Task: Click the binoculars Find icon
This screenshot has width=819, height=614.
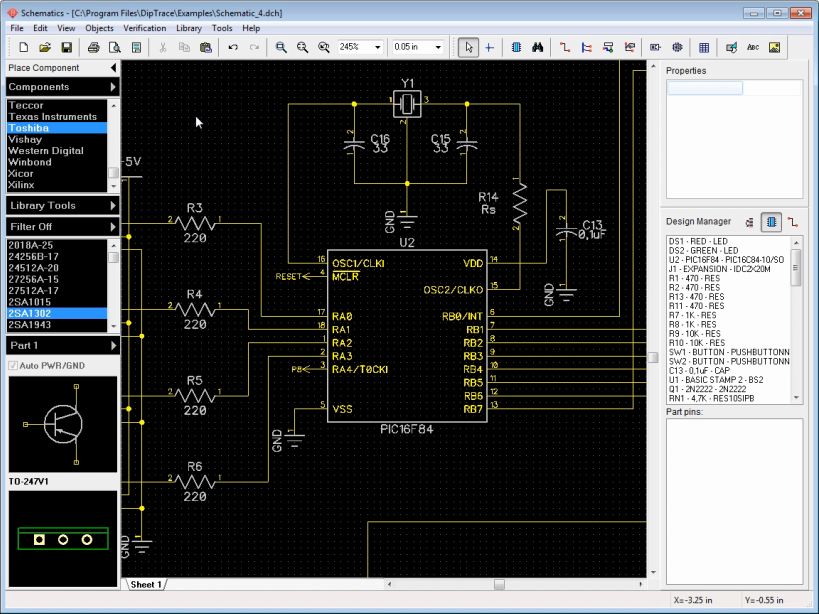Action: (537, 47)
